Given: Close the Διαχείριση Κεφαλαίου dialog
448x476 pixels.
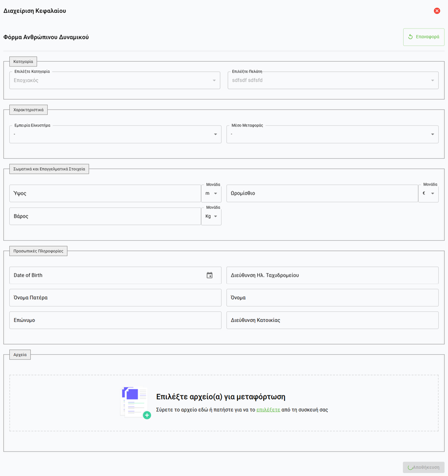Looking at the screenshot, I should [x=437, y=10].
